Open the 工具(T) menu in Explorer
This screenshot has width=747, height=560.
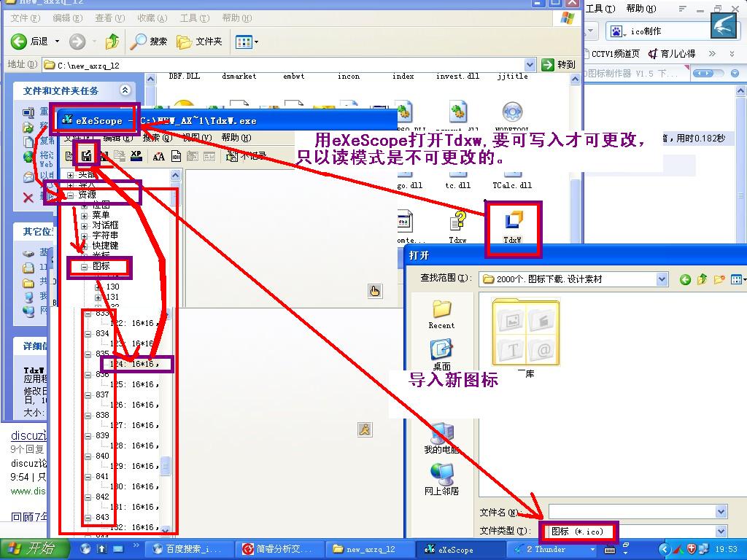[194, 18]
